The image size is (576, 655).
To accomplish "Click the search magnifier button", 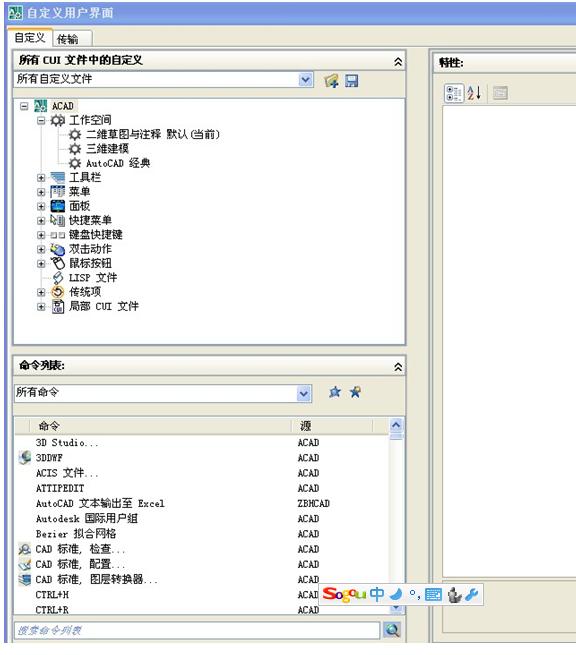I will click(392, 630).
